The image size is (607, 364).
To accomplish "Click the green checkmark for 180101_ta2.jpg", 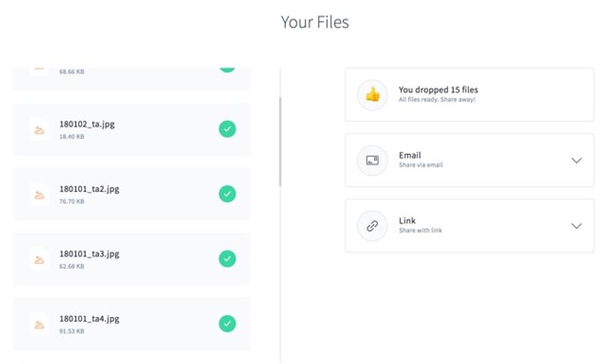I will [227, 194].
